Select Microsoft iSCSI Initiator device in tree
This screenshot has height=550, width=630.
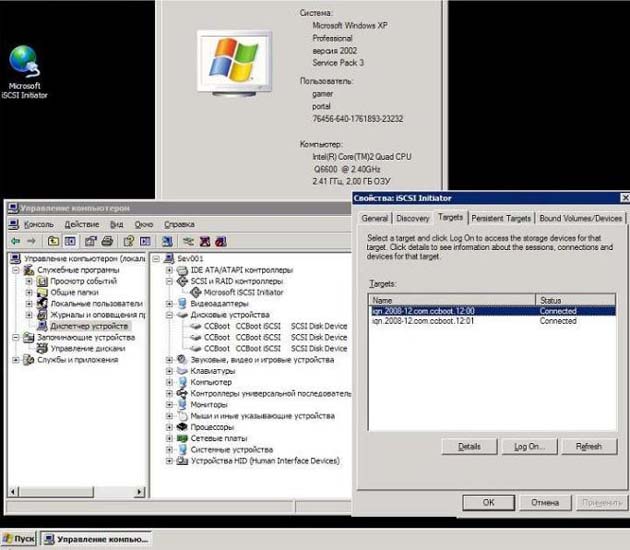[x=243, y=292]
